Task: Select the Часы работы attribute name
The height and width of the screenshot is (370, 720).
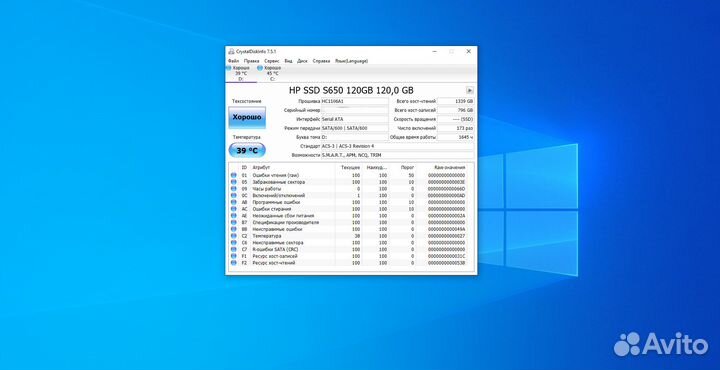Action: 267,189
